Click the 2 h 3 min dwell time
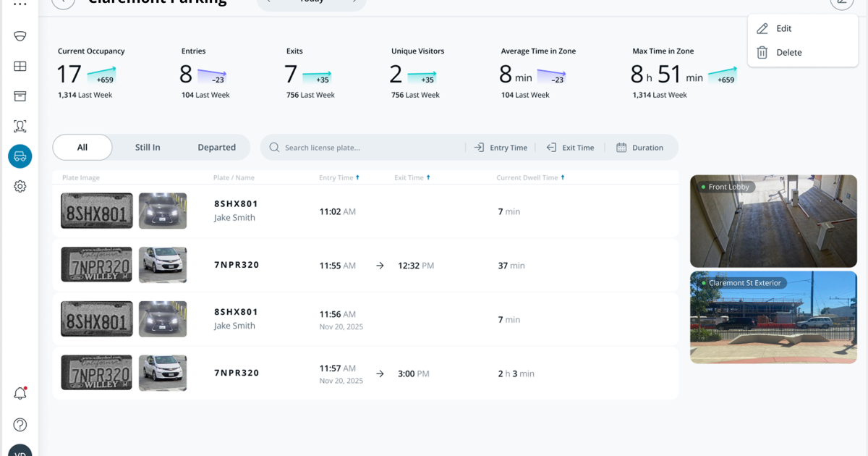The width and height of the screenshot is (868, 456). pos(516,374)
